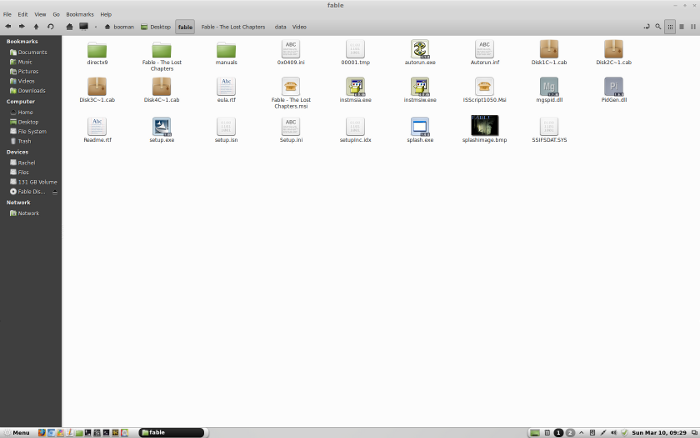Open the Edit menu

point(23,14)
